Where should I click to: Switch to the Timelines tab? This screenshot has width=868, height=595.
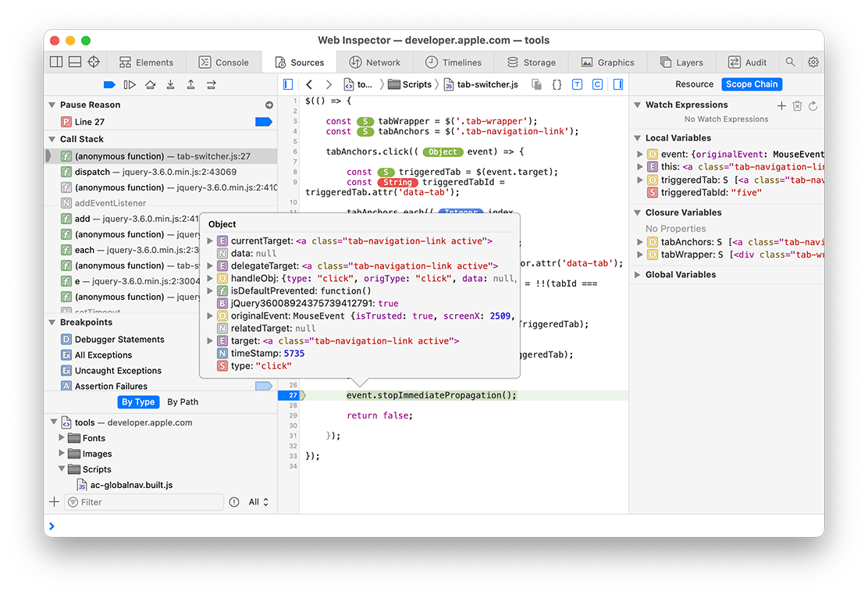pyautogui.click(x=454, y=62)
